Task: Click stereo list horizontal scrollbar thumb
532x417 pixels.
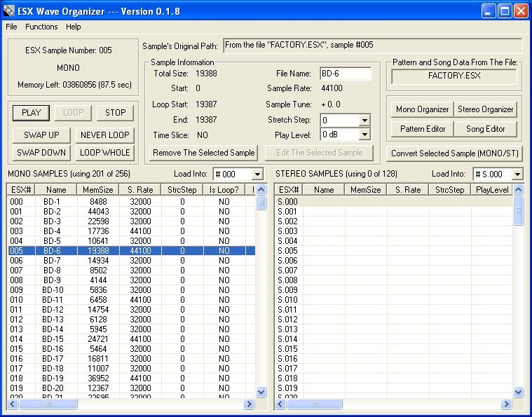Action: pos(315,404)
